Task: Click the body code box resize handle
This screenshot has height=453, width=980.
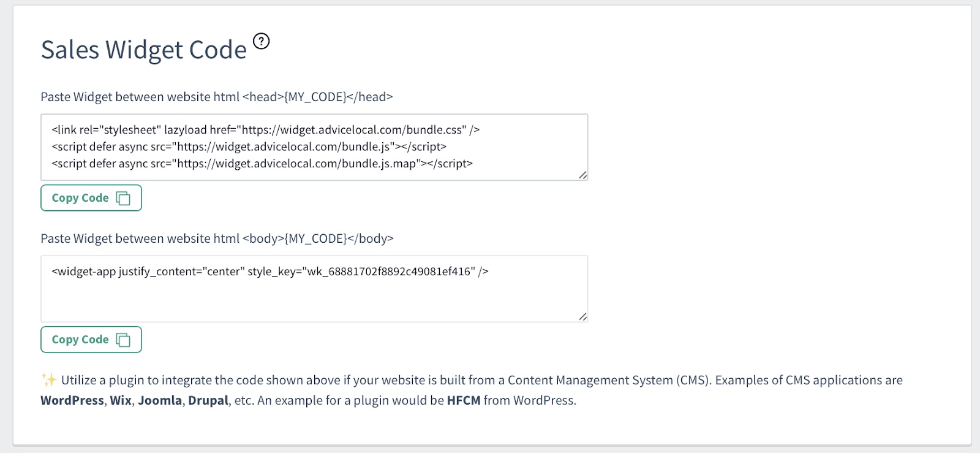Action: pyautogui.click(x=582, y=317)
